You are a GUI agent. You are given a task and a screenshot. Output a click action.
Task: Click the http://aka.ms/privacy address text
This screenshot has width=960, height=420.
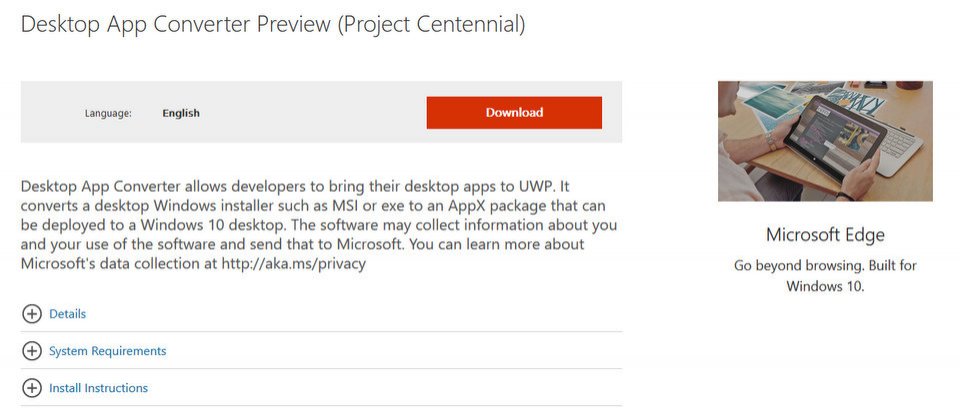click(293, 264)
